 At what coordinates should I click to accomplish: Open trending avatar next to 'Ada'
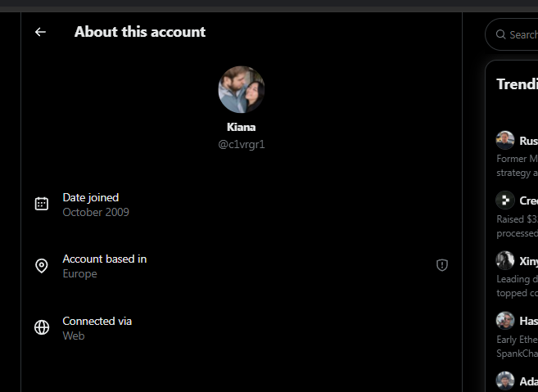(505, 381)
